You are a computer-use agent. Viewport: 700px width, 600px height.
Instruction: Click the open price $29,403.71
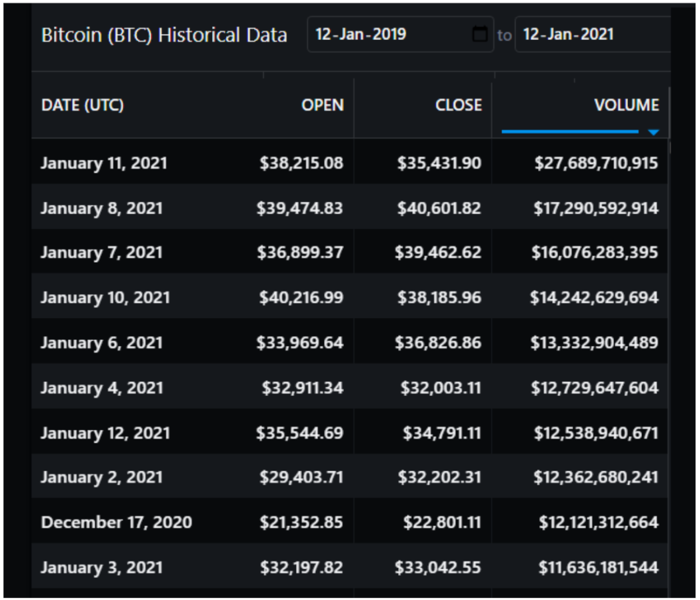(x=302, y=477)
